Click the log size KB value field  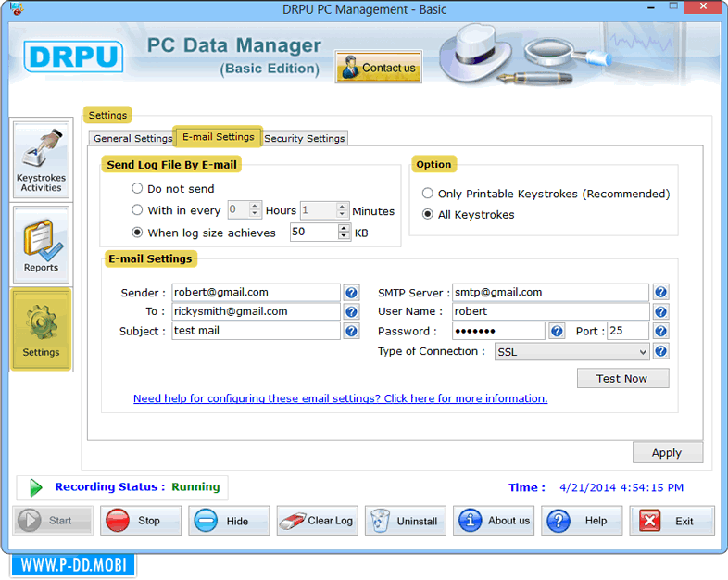point(314,232)
